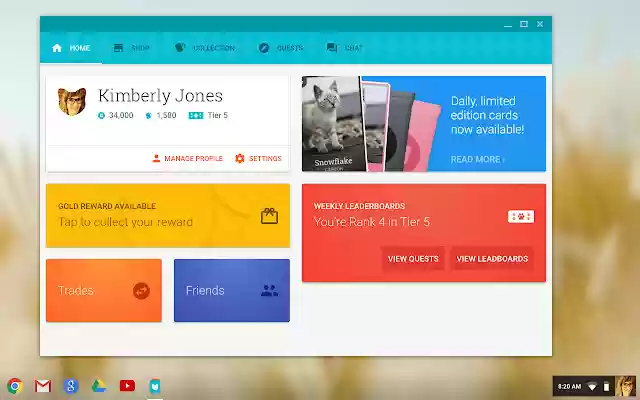The width and height of the screenshot is (640, 400).
Task: Click the quests compass icon
Action: pos(264,48)
